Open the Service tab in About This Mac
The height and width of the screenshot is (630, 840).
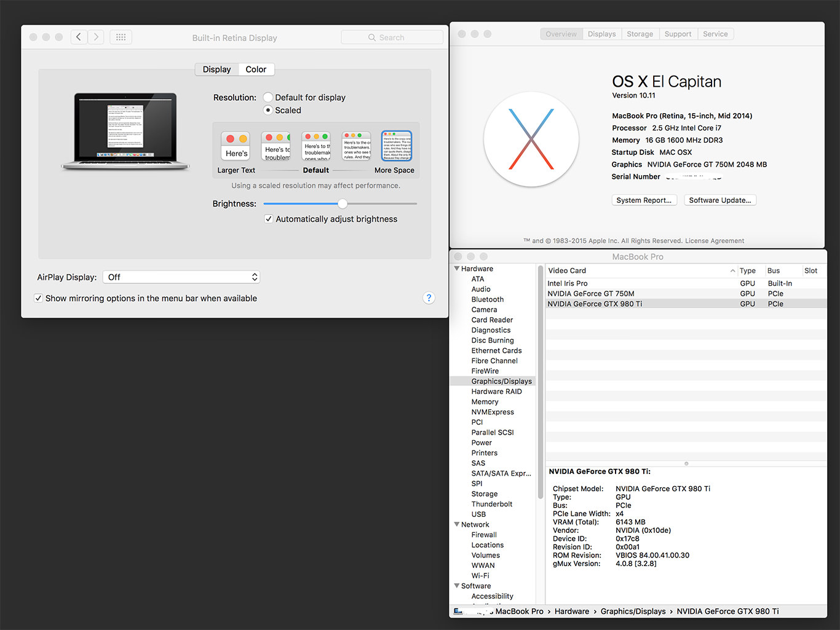[x=715, y=34]
